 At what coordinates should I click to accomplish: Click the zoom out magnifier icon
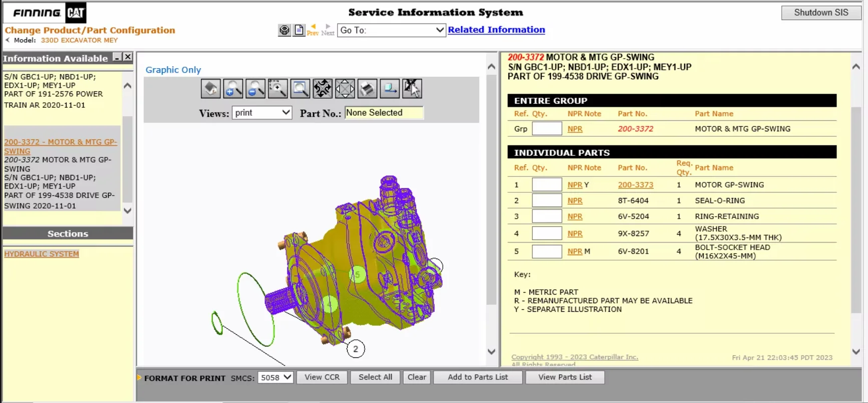click(255, 89)
